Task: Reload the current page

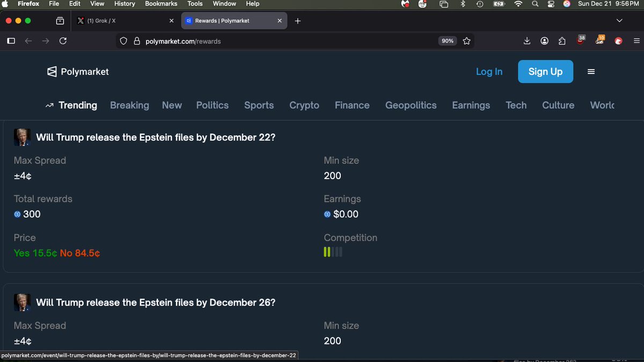Action: (63, 41)
